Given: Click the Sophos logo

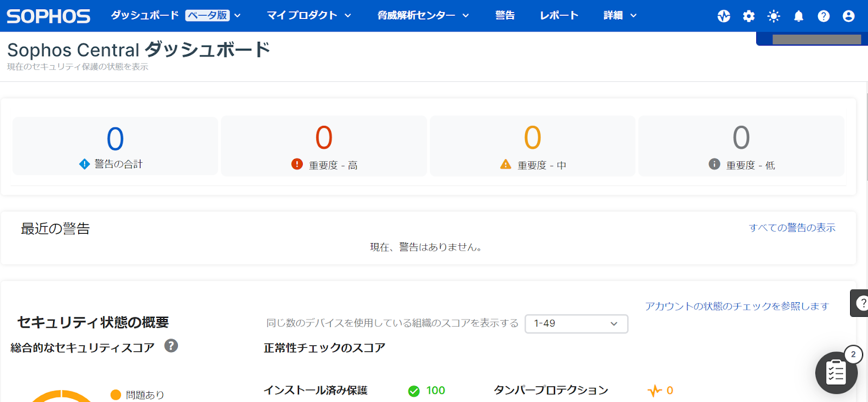Looking at the screenshot, I should (48, 16).
